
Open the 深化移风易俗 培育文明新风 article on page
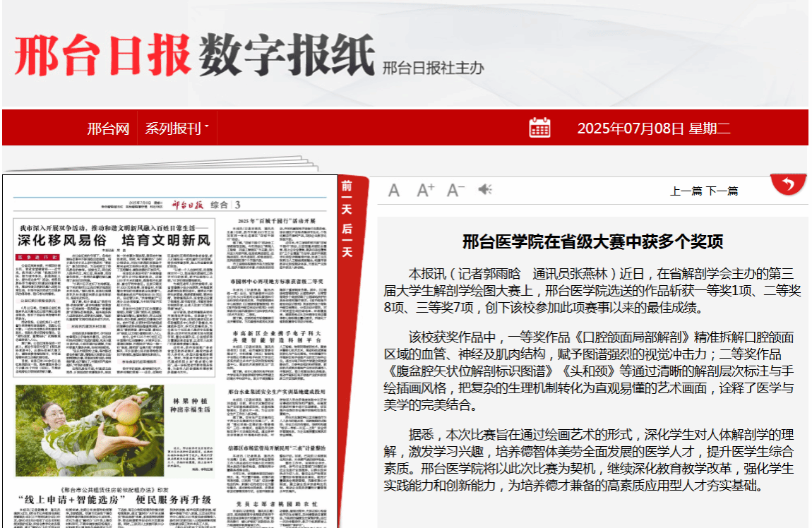pyautogui.click(x=114, y=239)
